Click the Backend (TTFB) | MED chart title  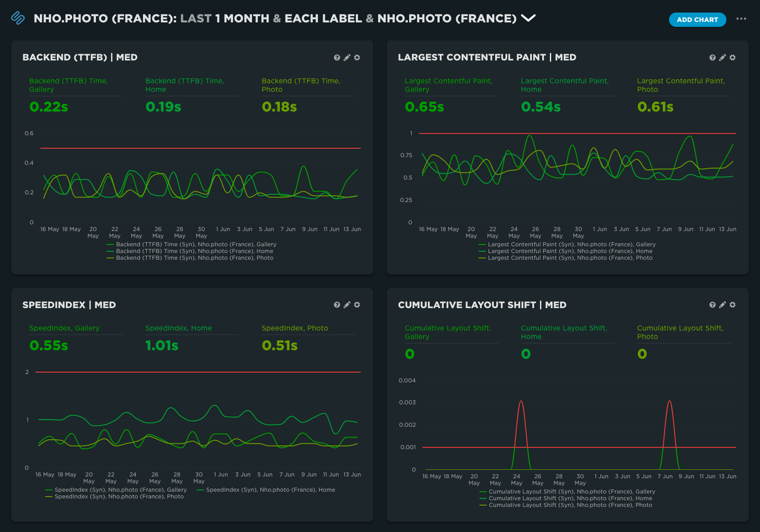coord(80,57)
